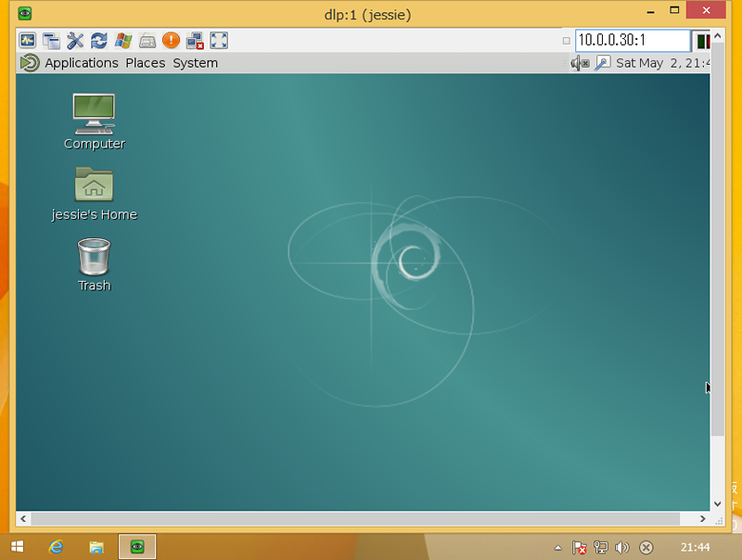Click the refresh screen arrows icon
This screenshot has height=560, width=742.
[99, 41]
